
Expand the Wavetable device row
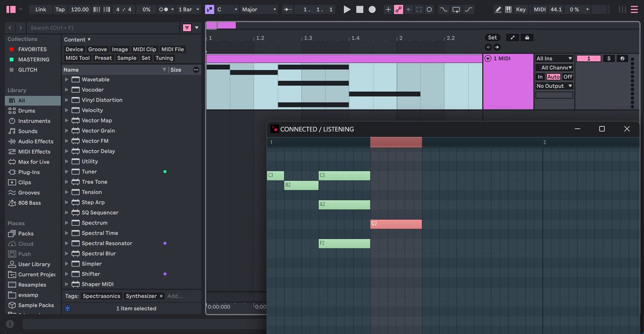[x=67, y=79]
